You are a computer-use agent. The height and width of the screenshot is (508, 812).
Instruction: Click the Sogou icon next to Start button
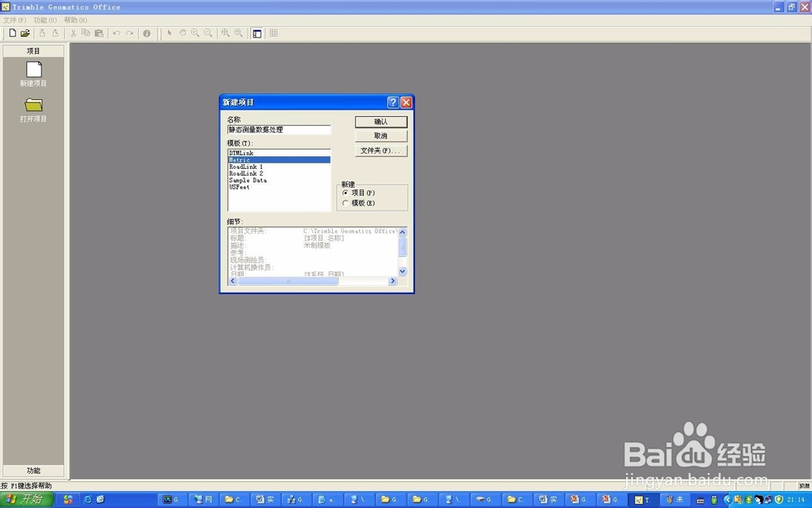pos(68,499)
